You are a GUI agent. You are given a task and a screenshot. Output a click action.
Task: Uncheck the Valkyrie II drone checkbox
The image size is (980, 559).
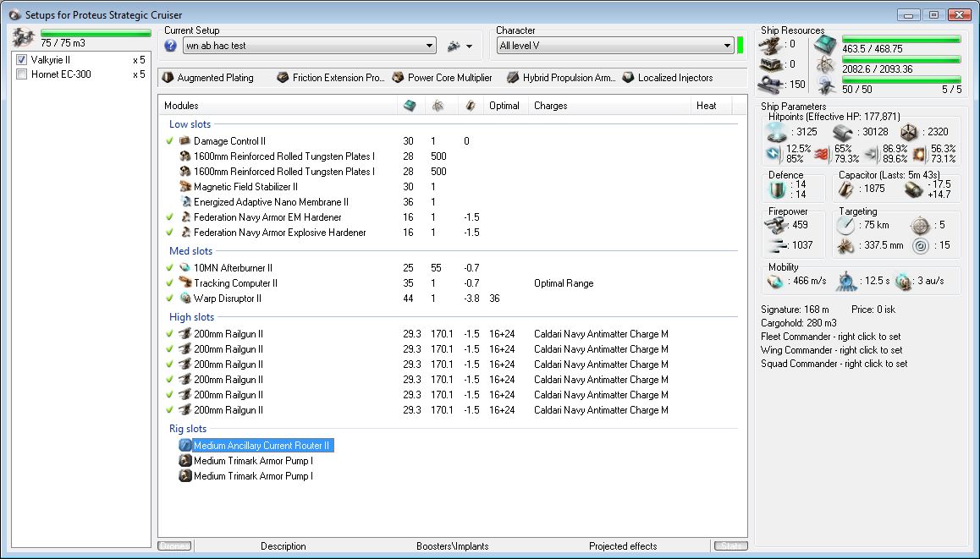[x=22, y=60]
